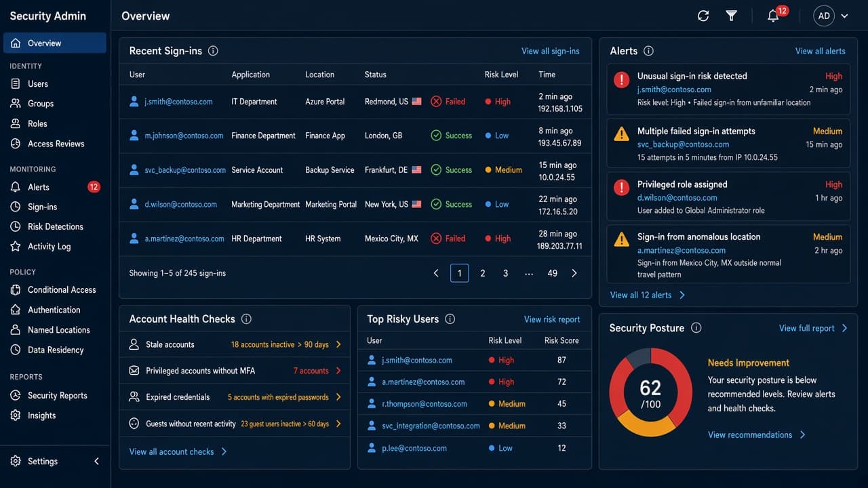Screen dimensions: 868x488
Task: Open the filter funnel icon
Action: [731, 16]
